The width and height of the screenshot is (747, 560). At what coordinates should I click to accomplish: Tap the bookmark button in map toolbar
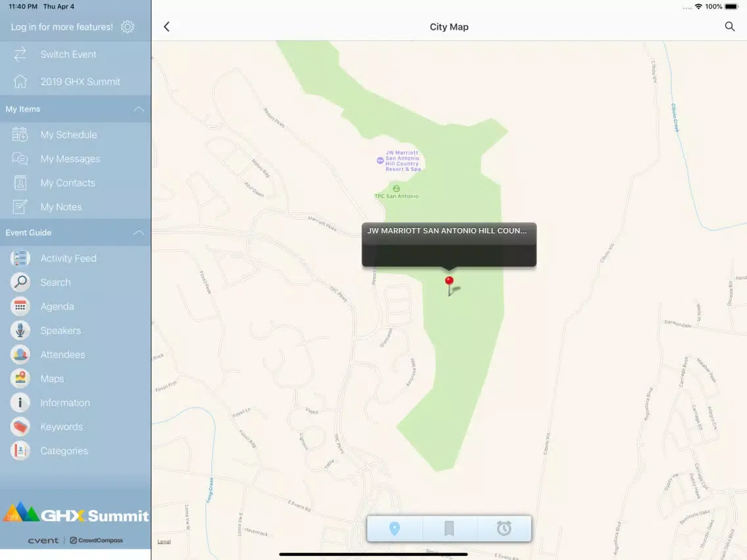coord(449,528)
